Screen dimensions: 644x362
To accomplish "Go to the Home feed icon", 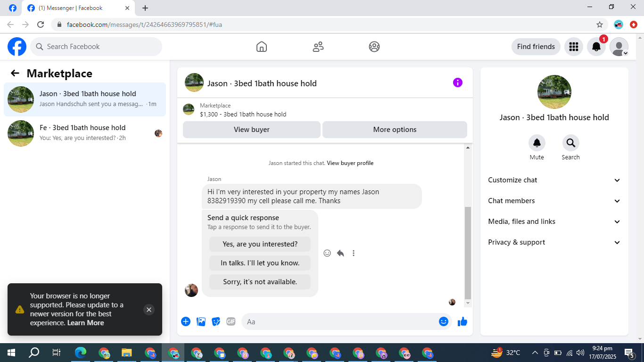I will click(x=262, y=47).
